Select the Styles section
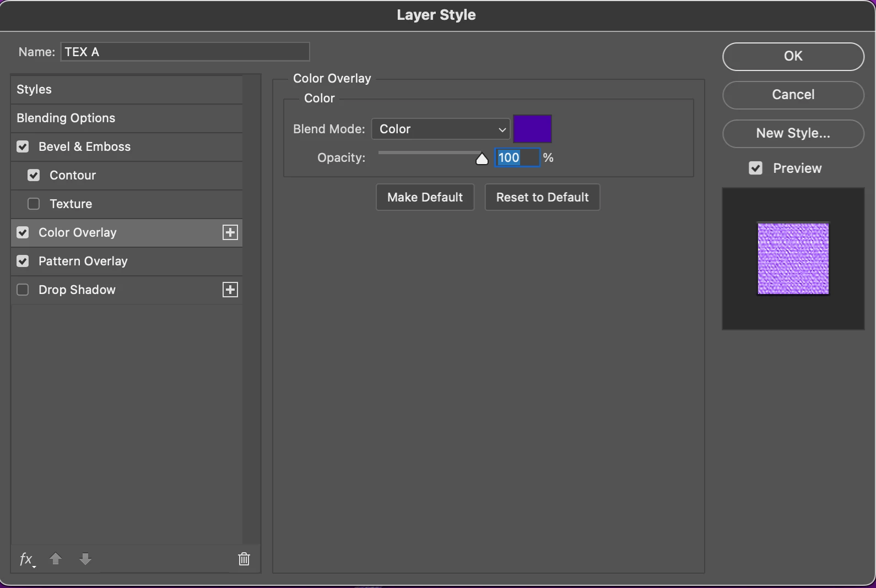 (x=126, y=89)
